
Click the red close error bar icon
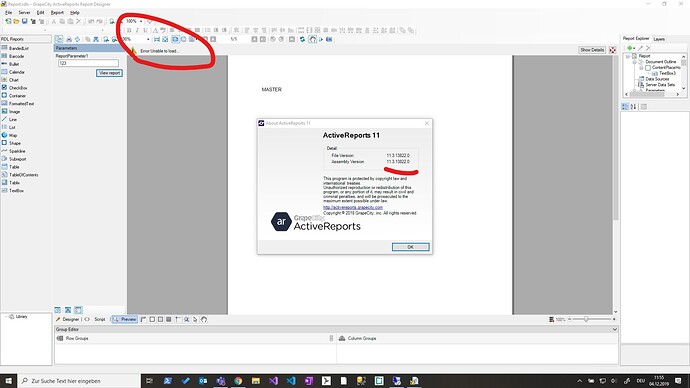[613, 50]
